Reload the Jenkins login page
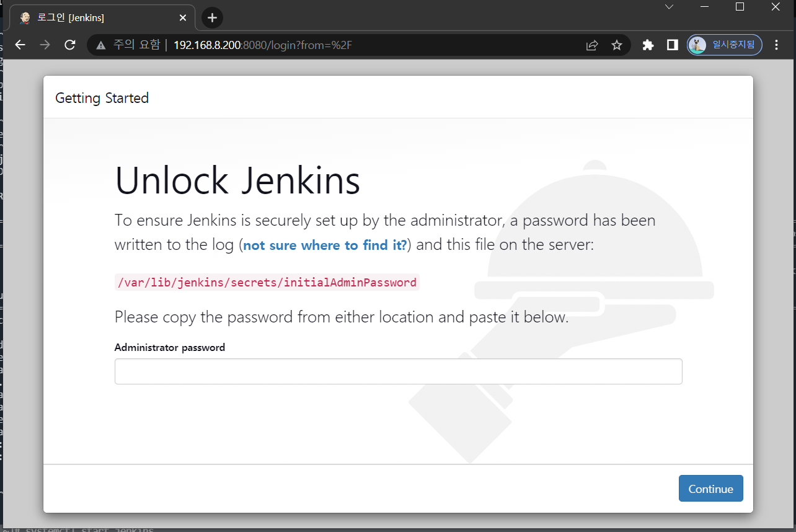The image size is (796, 532). (x=70, y=45)
